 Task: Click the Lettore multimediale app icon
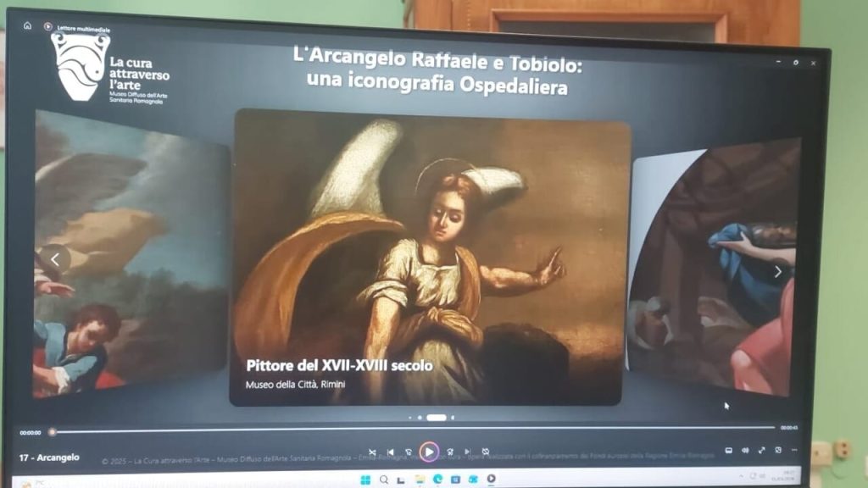[47, 26]
